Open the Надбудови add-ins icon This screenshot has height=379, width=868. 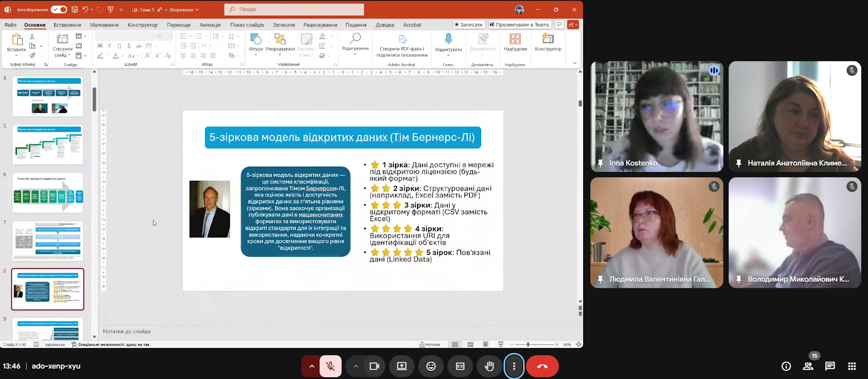(515, 40)
